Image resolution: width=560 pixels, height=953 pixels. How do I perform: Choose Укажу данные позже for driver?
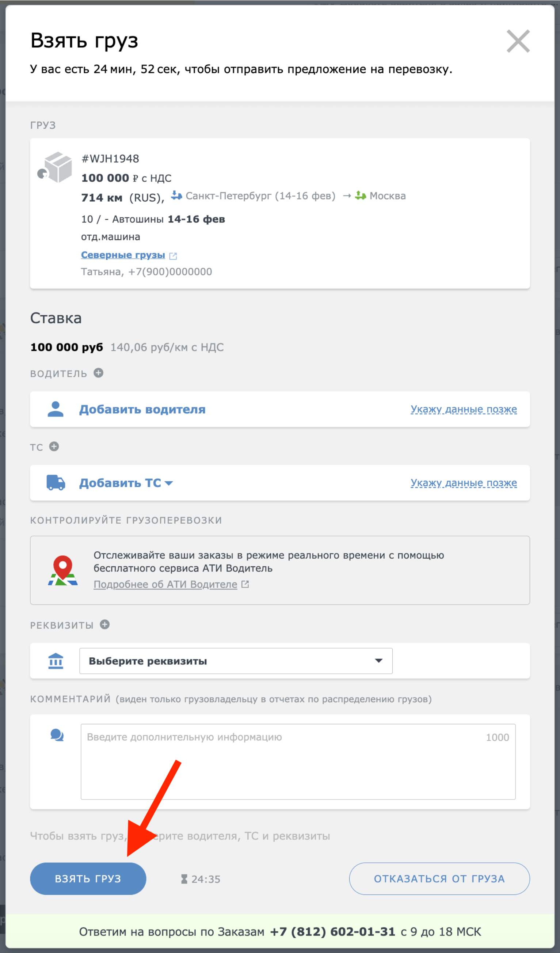tap(464, 409)
